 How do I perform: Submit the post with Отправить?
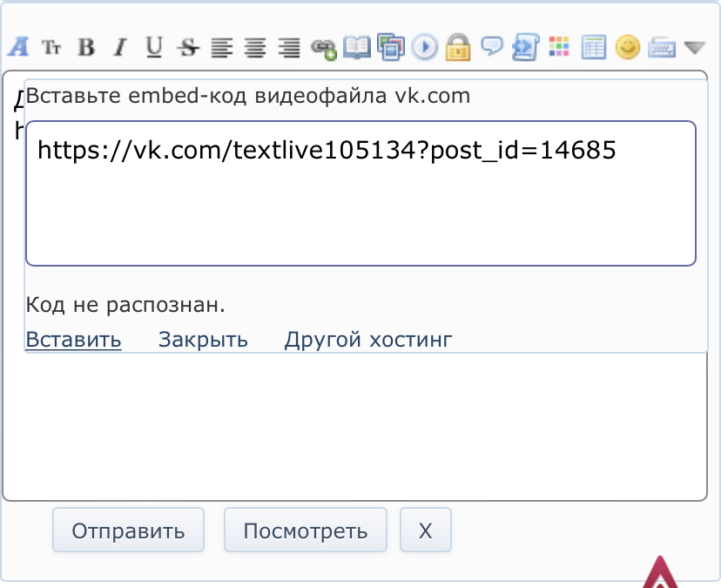point(128,530)
